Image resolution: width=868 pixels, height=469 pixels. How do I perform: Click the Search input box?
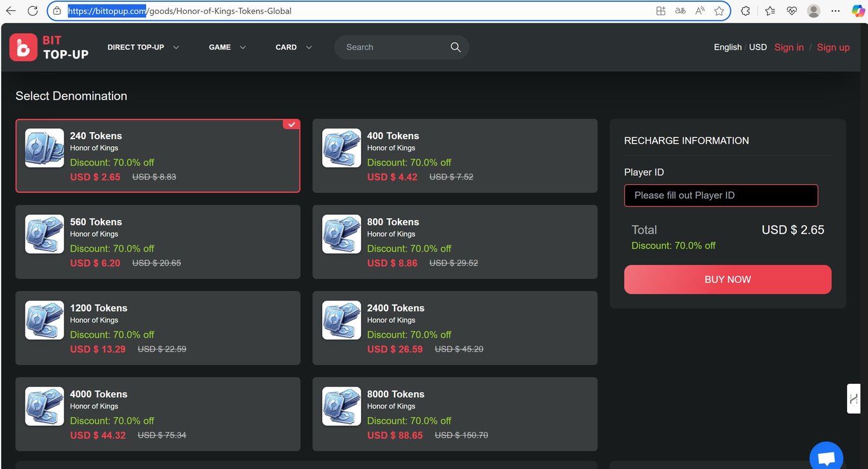[394, 47]
